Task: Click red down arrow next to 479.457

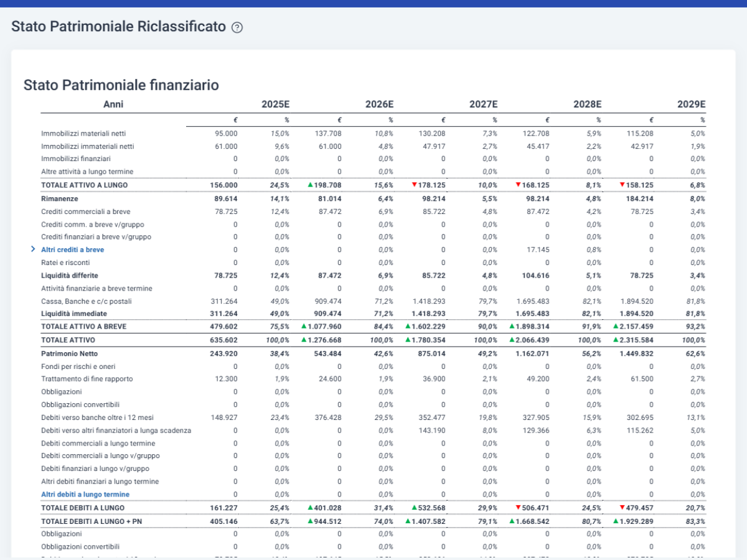Action: click(x=621, y=508)
